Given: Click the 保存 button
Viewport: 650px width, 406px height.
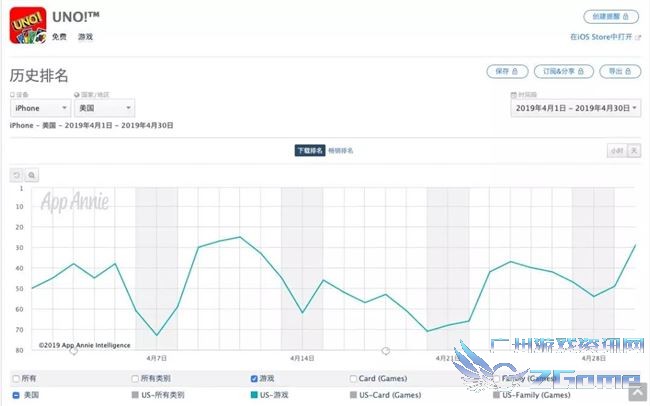Looking at the screenshot, I should click(507, 71).
